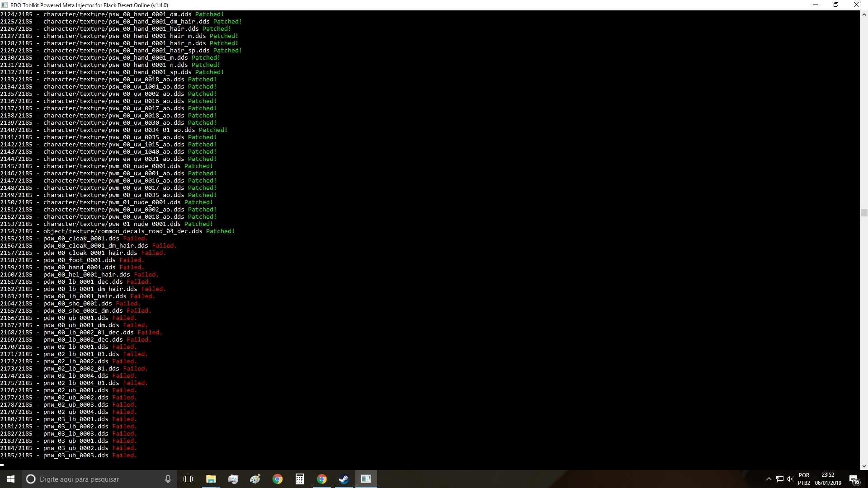Open the Calculator taskbar icon
Image resolution: width=868 pixels, height=488 pixels.
(x=299, y=479)
